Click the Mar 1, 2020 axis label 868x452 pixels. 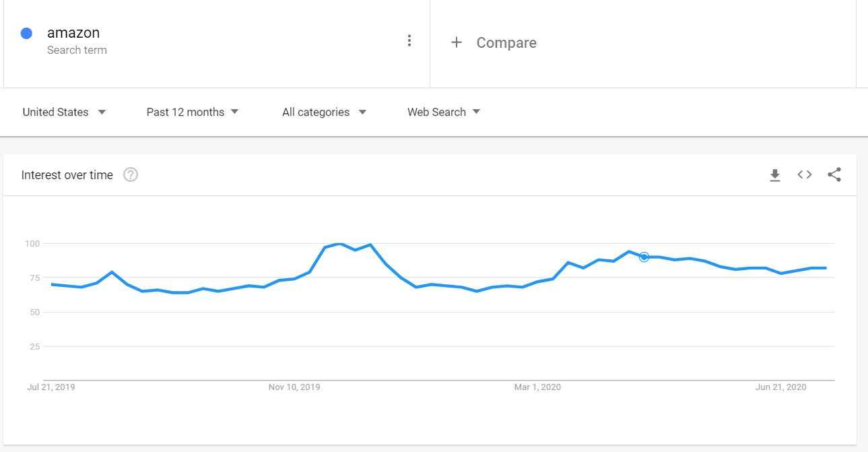(537, 387)
